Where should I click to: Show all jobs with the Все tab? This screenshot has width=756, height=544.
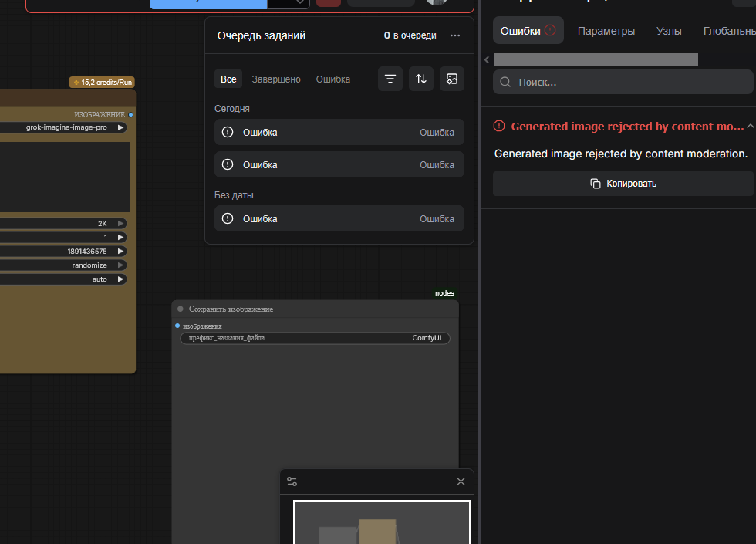pos(228,79)
